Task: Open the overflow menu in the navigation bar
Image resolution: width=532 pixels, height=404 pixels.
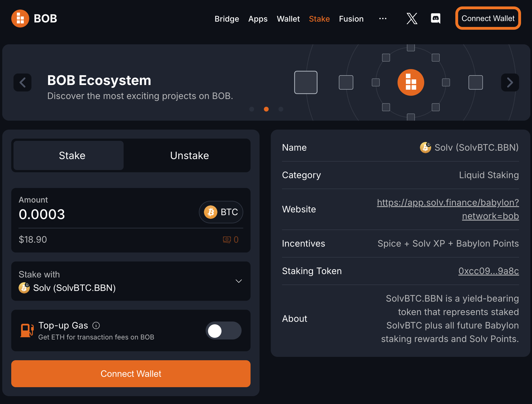Action: [383, 19]
